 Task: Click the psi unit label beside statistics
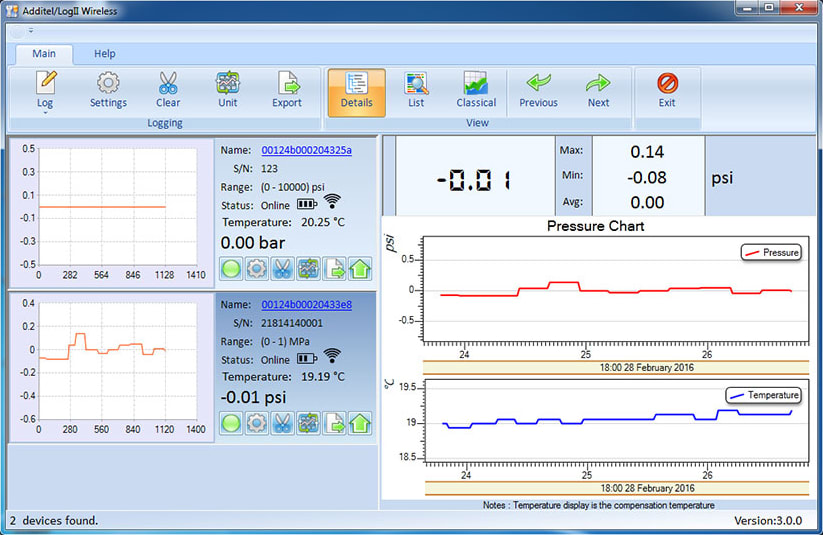[722, 179]
